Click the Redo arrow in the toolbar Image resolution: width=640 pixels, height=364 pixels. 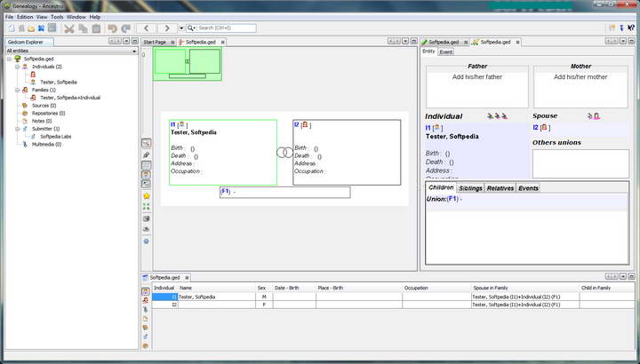(125, 28)
